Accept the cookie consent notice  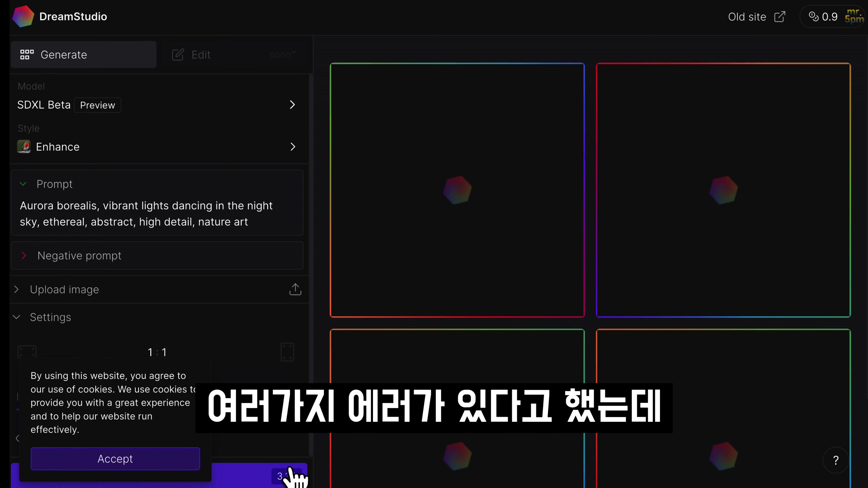point(115,459)
